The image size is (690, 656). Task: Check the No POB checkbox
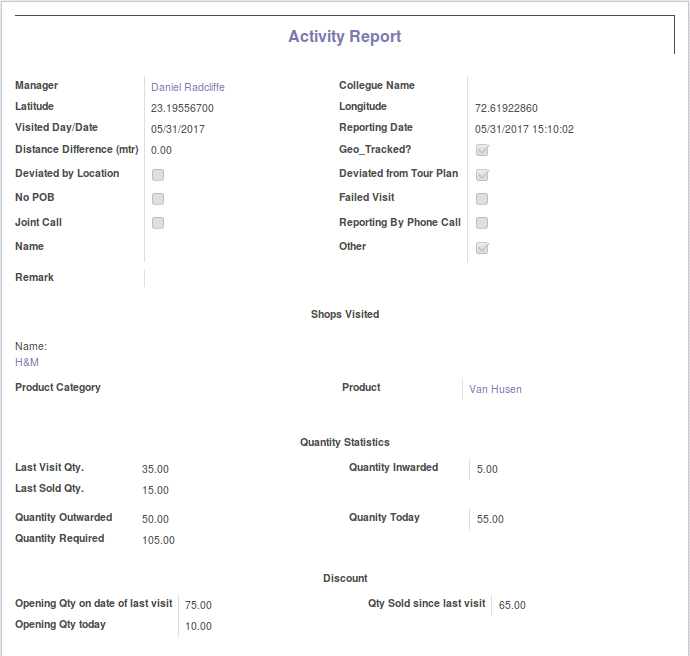158,199
